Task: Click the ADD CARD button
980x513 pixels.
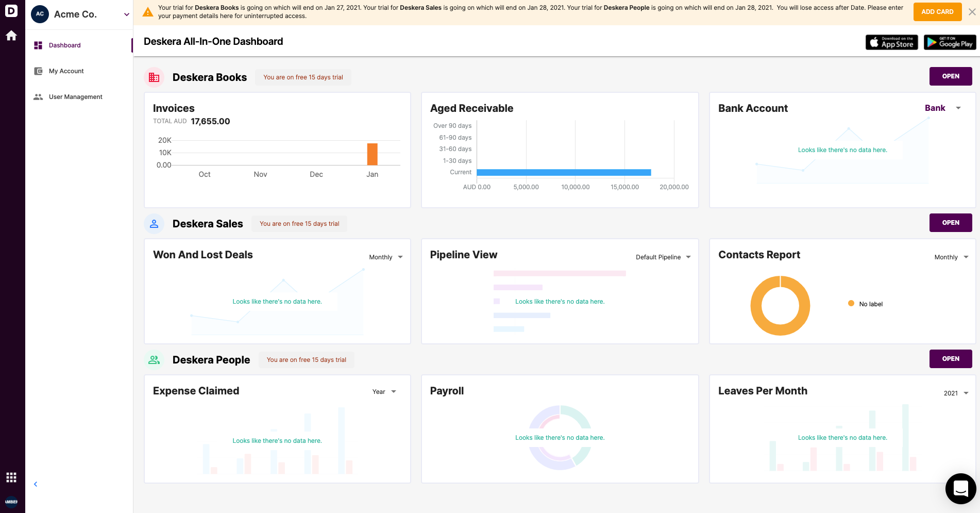Action: coord(937,12)
